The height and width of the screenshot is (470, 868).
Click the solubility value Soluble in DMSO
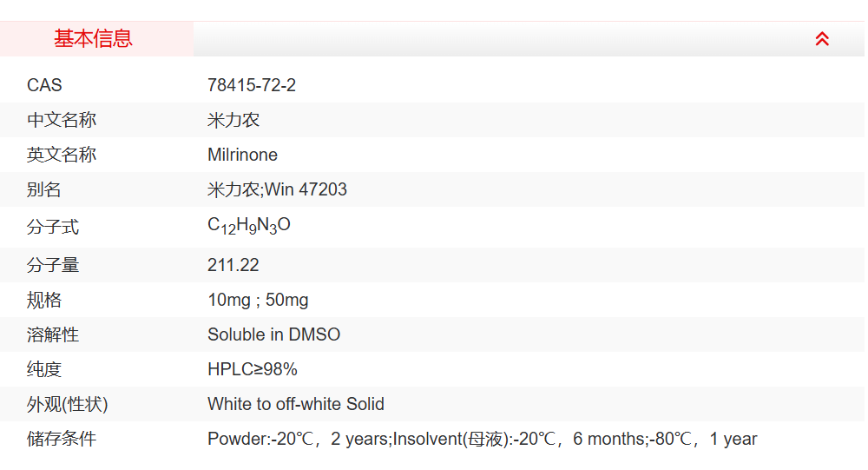[273, 334]
